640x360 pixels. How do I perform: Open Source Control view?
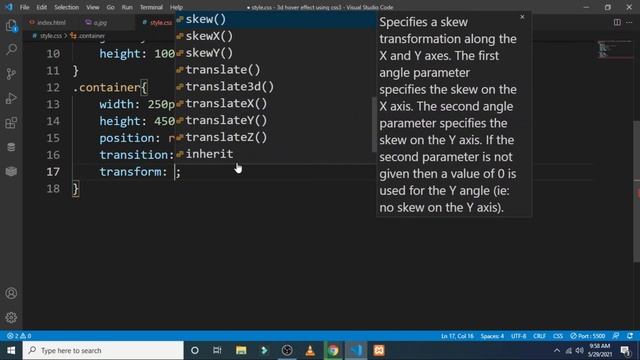[x=11, y=74]
